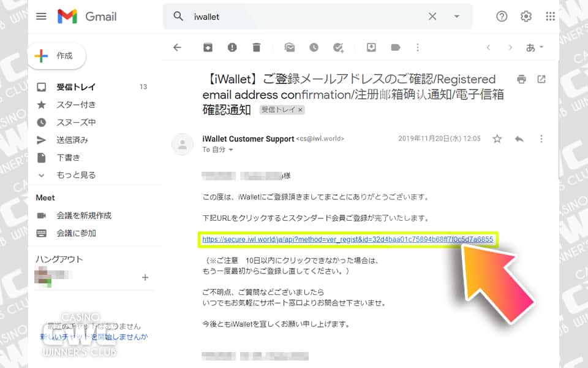The image size is (588, 368).
Task: Snooze the email with clock icon
Action: pos(314,47)
